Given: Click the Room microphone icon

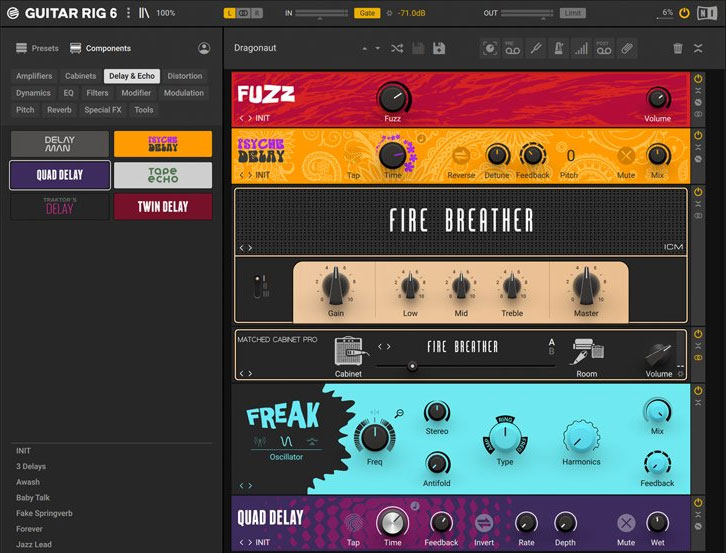Looking at the screenshot, I should (x=587, y=351).
